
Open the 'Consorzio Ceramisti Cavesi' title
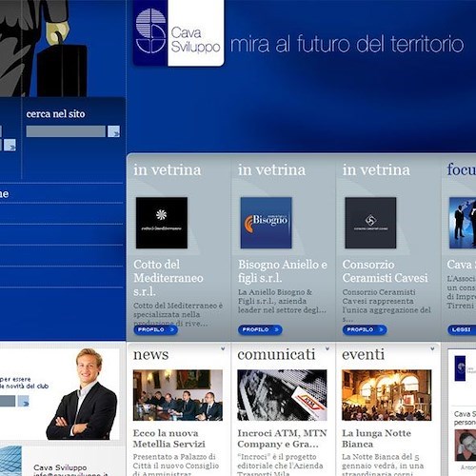tap(385, 271)
